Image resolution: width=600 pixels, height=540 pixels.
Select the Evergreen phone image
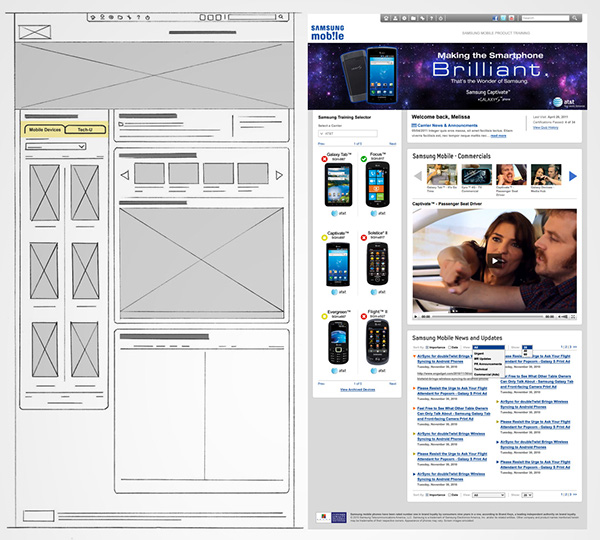coord(338,342)
